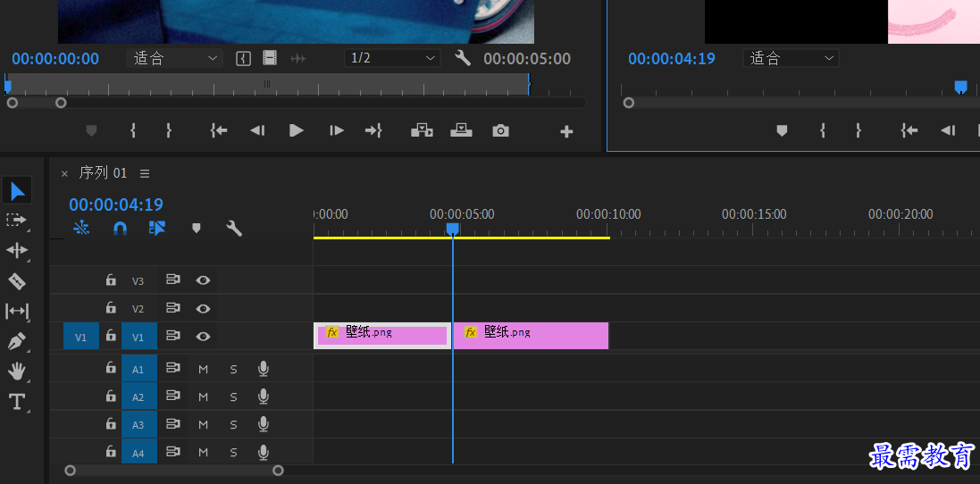980x484 pixels.
Task: Step back one frame in Source monitor
Action: point(257,130)
